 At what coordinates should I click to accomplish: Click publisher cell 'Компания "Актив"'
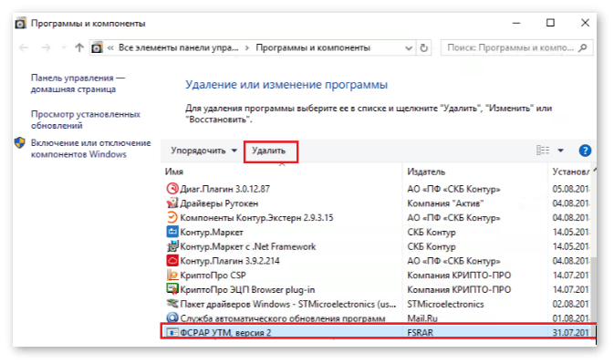[445, 203]
